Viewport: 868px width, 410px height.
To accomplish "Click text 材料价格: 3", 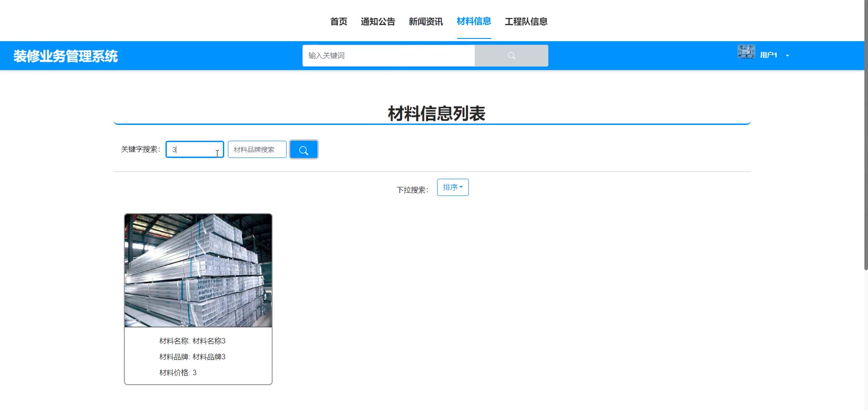I will 178,372.
